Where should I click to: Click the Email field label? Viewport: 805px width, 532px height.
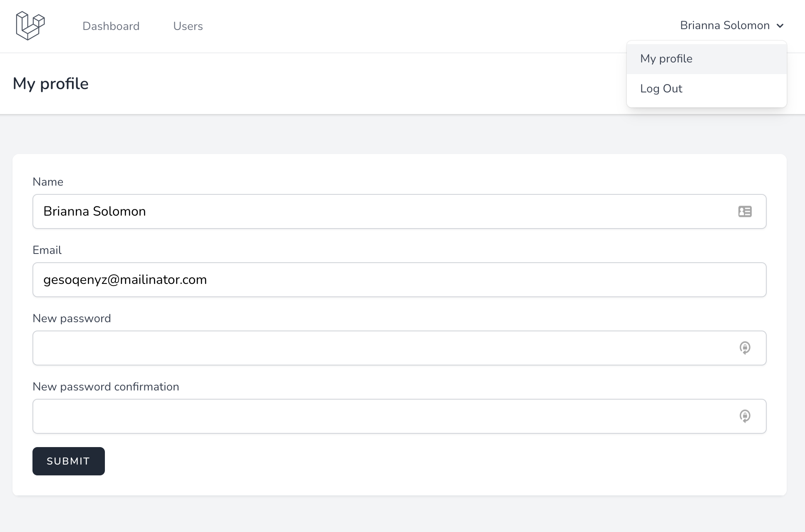pos(47,250)
